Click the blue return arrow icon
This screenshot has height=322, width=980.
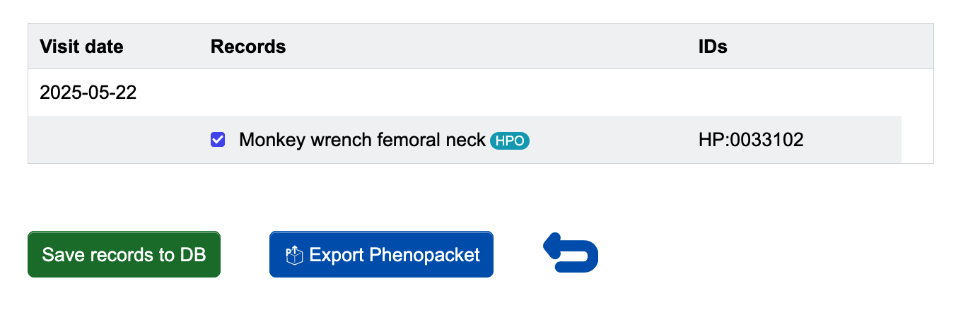[571, 253]
